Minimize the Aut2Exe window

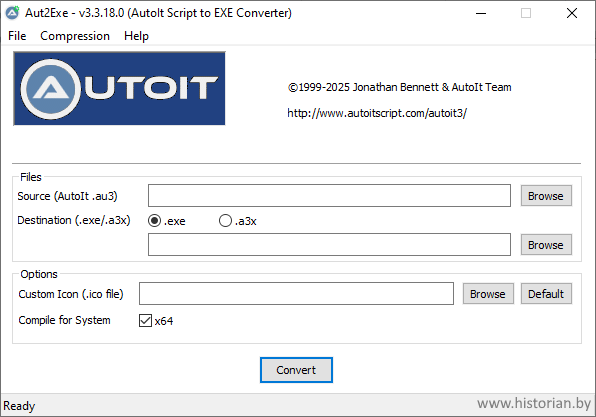tap(481, 13)
